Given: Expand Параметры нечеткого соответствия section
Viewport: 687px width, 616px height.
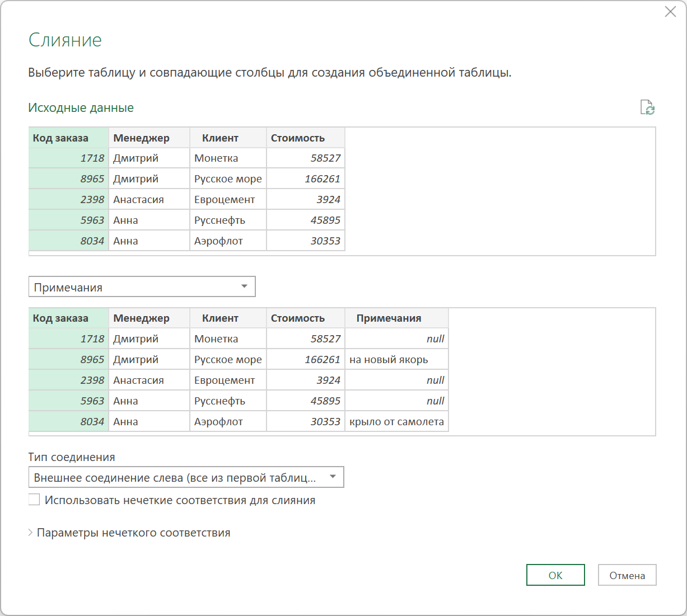Looking at the screenshot, I should [129, 533].
